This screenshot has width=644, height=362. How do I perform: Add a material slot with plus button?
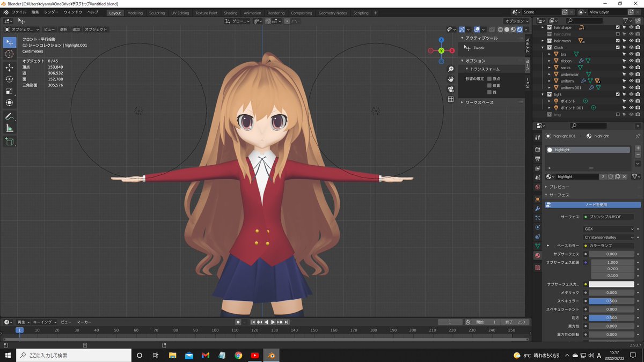coord(638,148)
